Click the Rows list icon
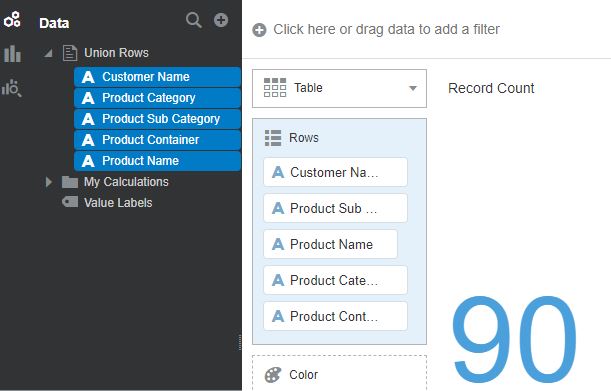The image size is (611, 391). pyautogui.click(x=273, y=138)
